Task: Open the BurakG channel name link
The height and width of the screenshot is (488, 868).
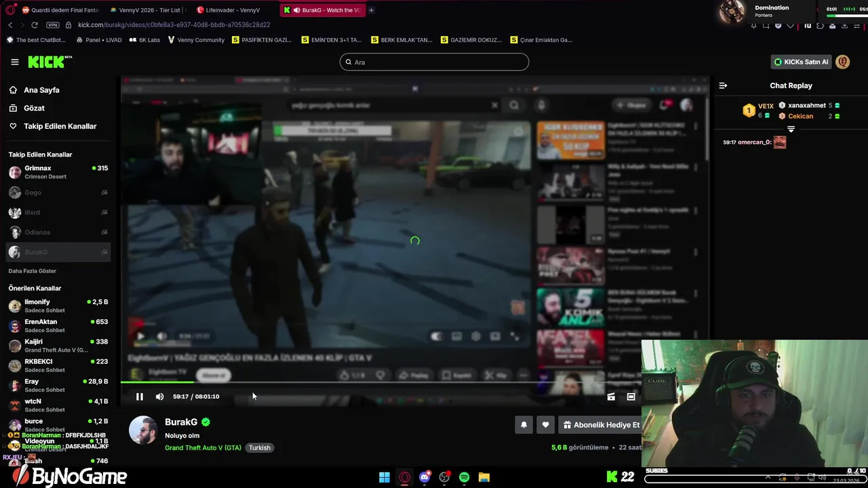Action: pos(181,422)
